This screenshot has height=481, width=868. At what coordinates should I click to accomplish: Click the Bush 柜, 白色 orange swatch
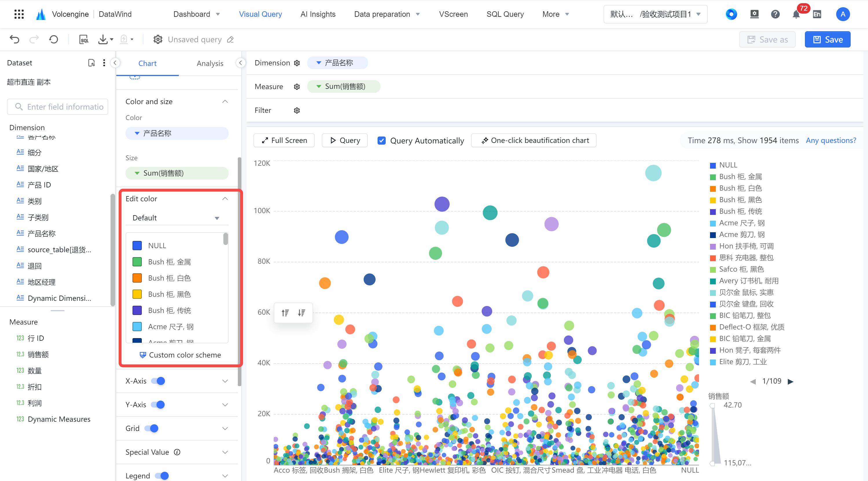click(x=137, y=278)
